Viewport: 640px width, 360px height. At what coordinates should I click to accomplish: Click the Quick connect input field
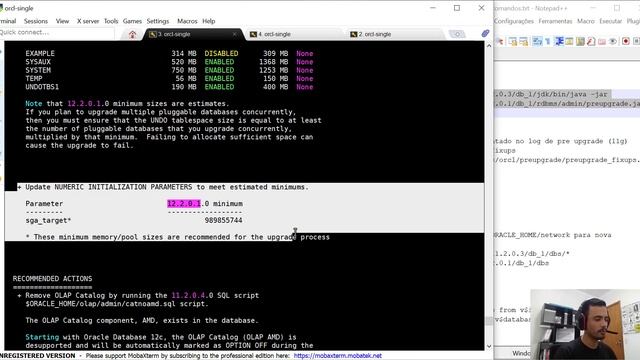tap(56, 32)
